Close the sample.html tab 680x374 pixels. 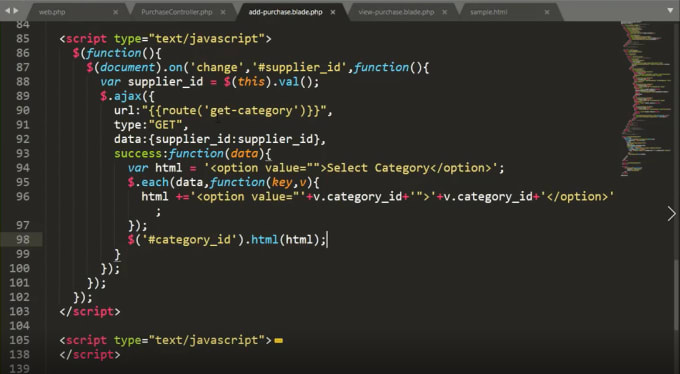(547, 12)
